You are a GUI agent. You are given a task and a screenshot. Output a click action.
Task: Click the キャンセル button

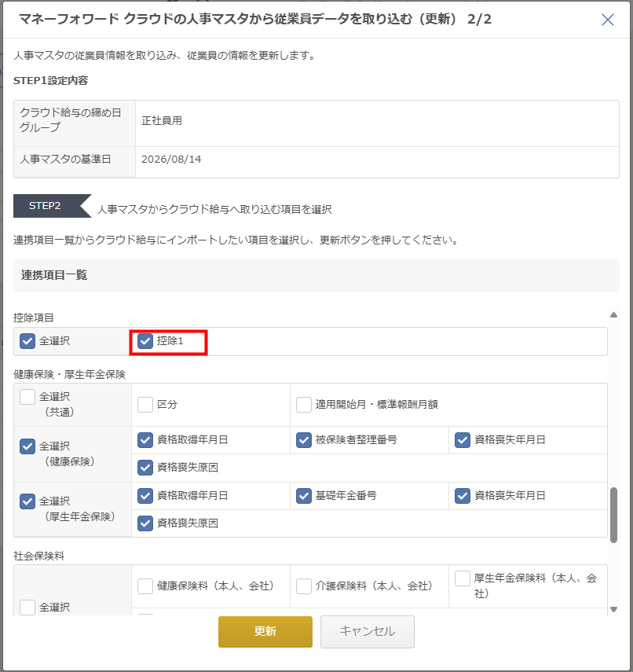point(367,631)
